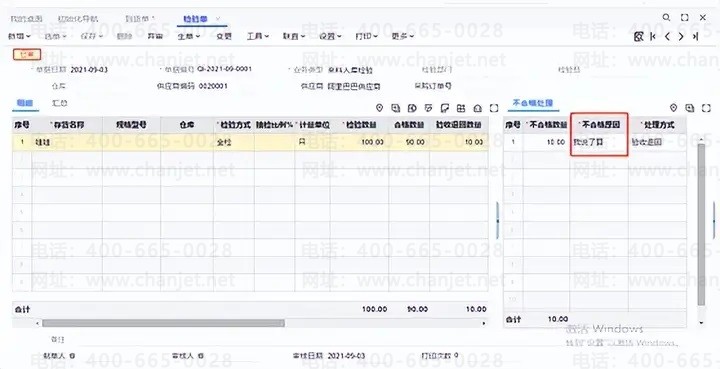Go to the previous document using the left arrow
Viewport: 720px width, 369px height.
pos(667,37)
